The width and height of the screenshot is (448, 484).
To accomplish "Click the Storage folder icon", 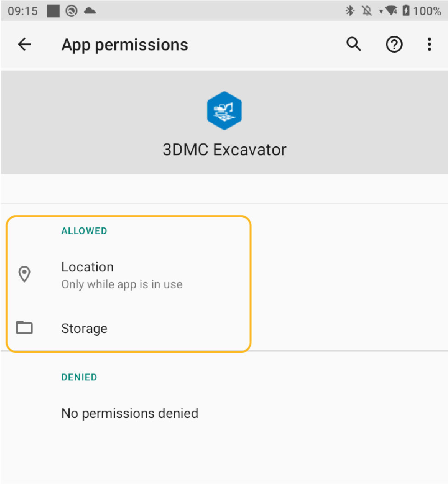I will pyautogui.click(x=24, y=328).
